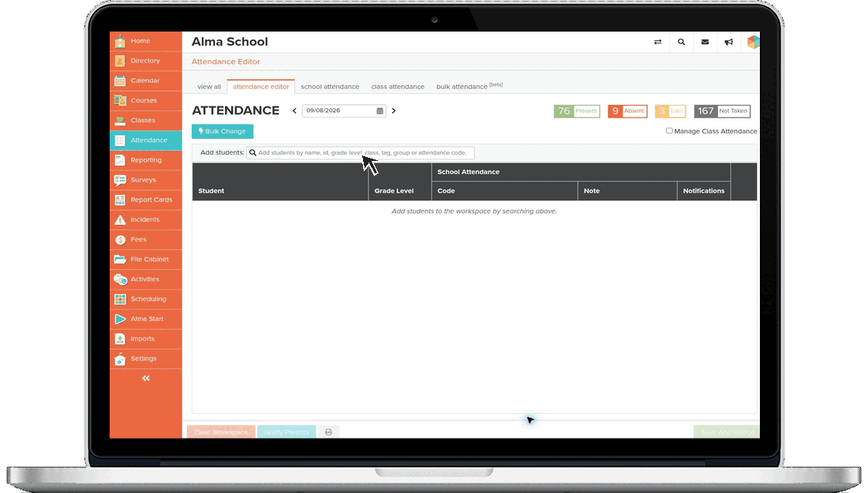Open the class attendance tab
Image resolution: width=868 pixels, height=493 pixels.
[x=398, y=87]
